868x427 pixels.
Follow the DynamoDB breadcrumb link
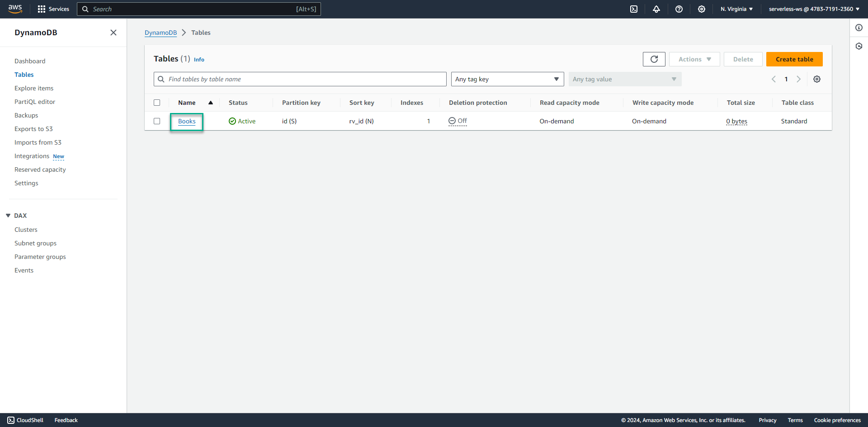tap(160, 33)
